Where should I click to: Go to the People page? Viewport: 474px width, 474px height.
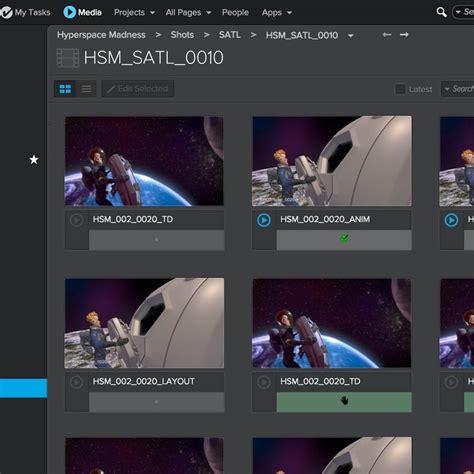coord(235,13)
